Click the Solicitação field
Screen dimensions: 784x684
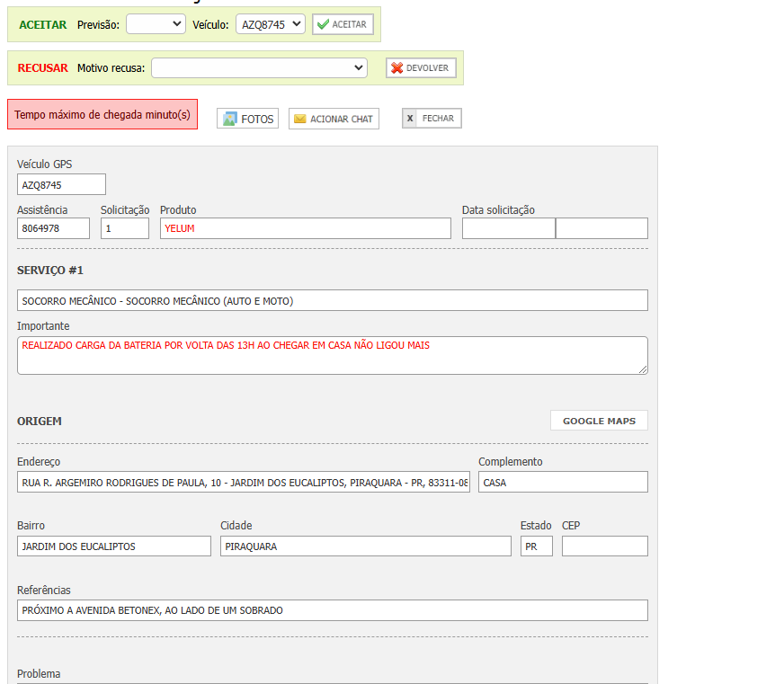point(124,228)
